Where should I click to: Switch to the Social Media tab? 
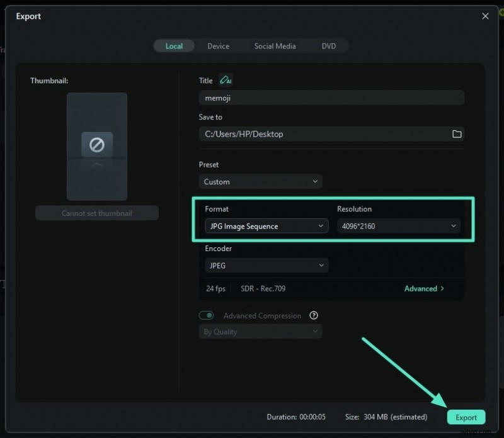point(275,45)
